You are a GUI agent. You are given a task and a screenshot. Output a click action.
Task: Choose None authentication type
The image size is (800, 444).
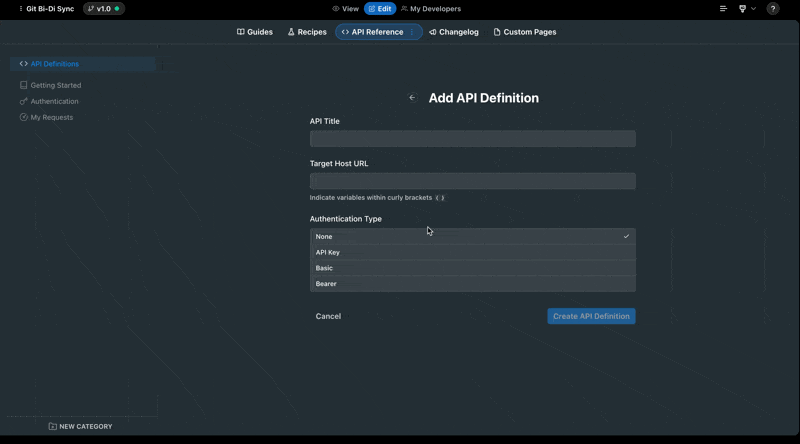click(472, 236)
